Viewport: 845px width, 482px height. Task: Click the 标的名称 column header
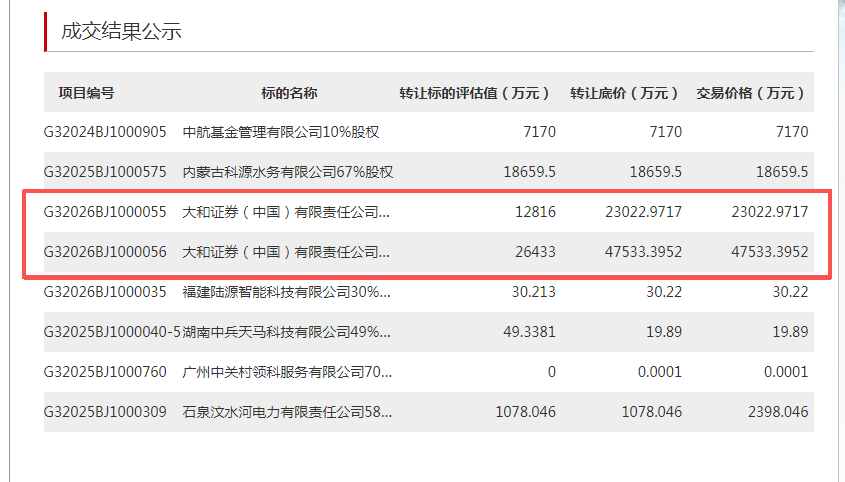pos(289,93)
